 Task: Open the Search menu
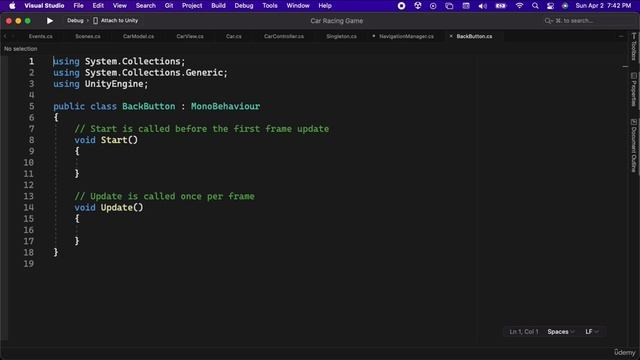click(146, 6)
